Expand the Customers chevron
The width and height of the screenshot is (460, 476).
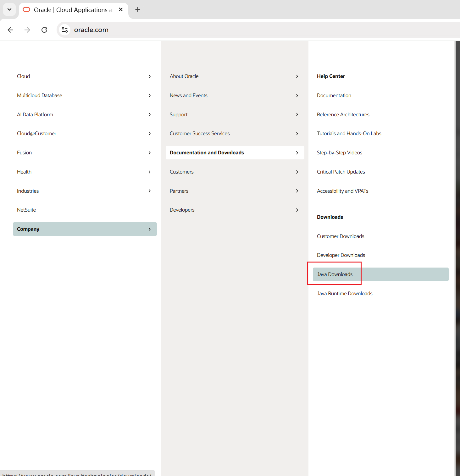pos(297,172)
